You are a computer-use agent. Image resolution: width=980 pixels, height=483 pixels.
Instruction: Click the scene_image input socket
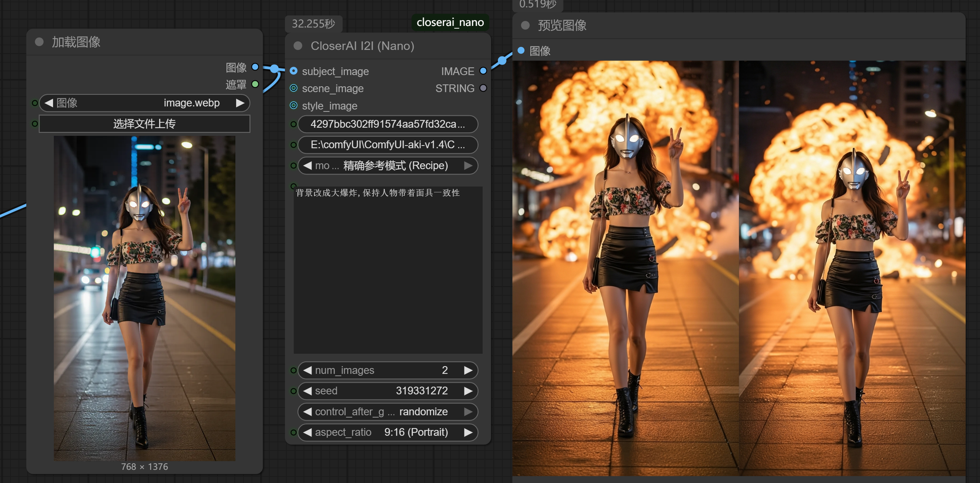294,88
